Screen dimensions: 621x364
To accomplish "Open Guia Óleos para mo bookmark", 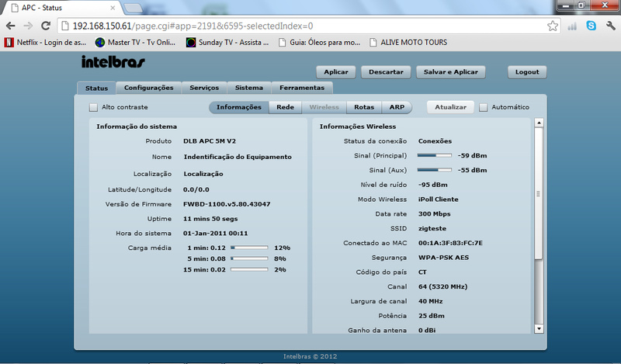I will click(319, 43).
